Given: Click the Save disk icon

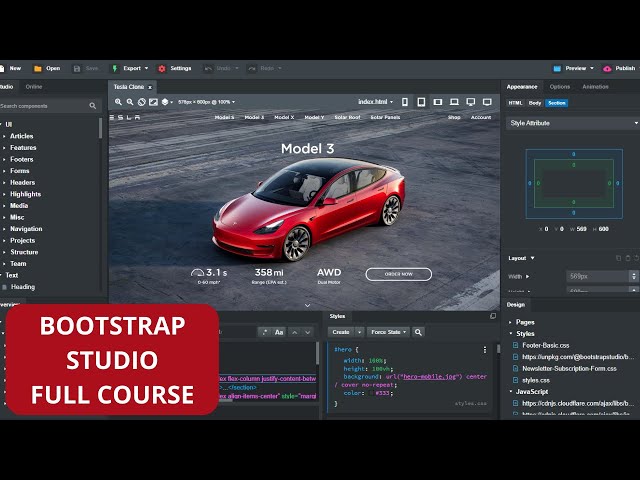Looking at the screenshot, I should tap(77, 69).
